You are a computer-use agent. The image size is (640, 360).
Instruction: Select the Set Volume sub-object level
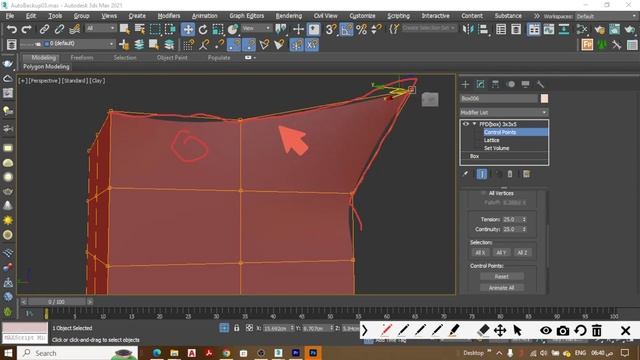496,148
